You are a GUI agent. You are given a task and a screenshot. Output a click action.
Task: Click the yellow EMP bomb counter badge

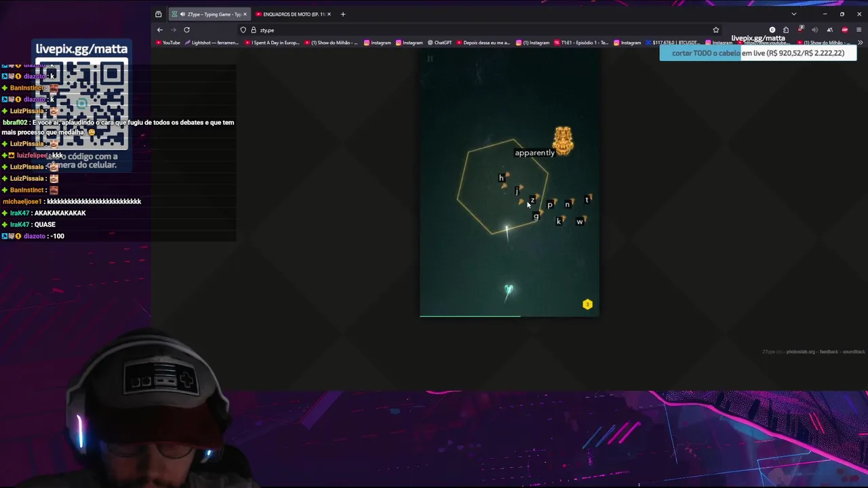click(587, 304)
